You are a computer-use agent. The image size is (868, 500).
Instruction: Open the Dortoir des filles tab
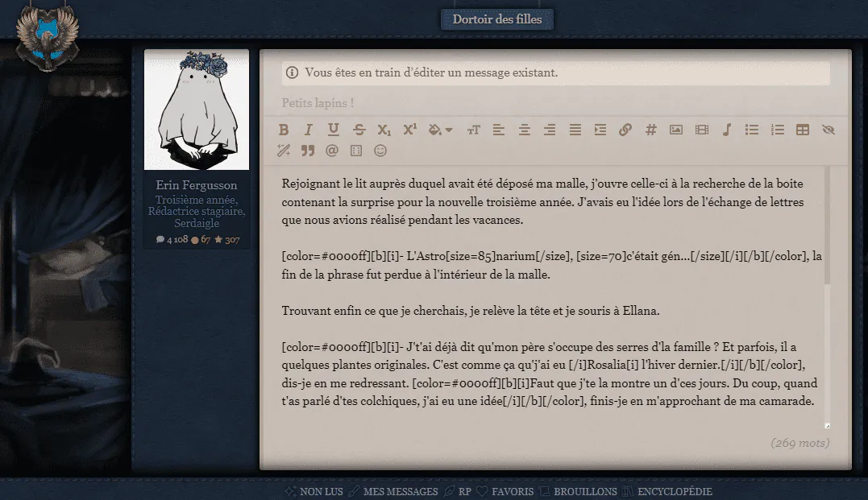(x=497, y=19)
